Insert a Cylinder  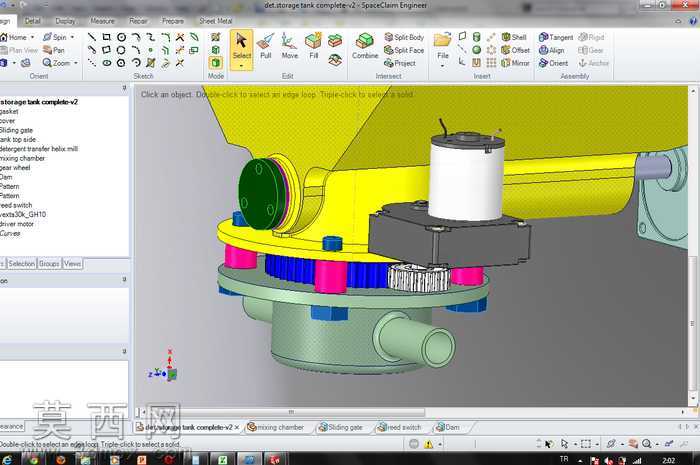[477, 37]
